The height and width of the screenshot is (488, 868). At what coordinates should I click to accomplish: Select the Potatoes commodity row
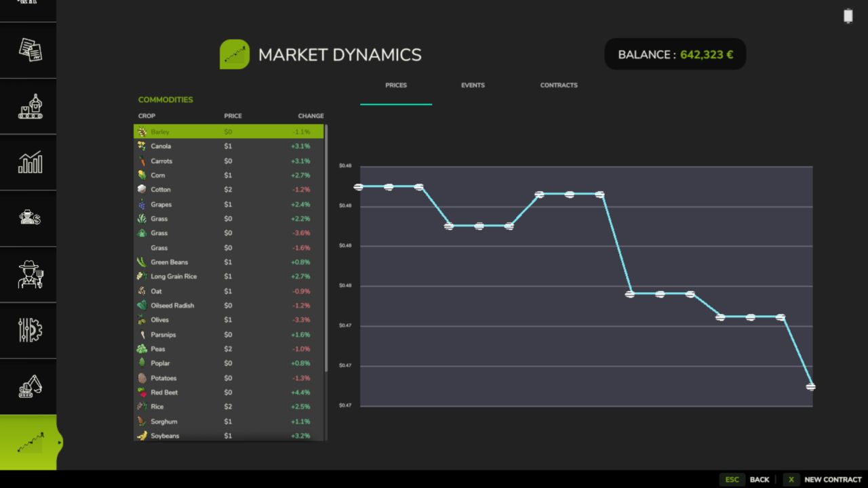pos(229,378)
